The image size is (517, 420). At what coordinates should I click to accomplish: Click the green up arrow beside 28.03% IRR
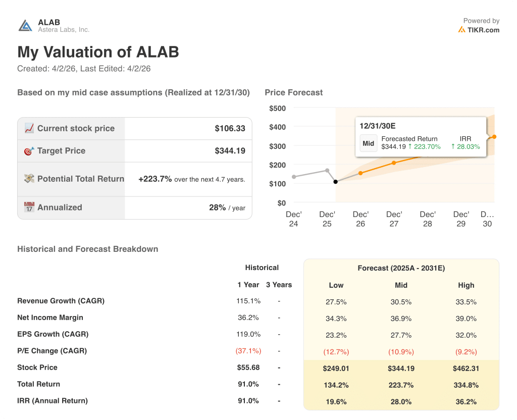(x=453, y=147)
